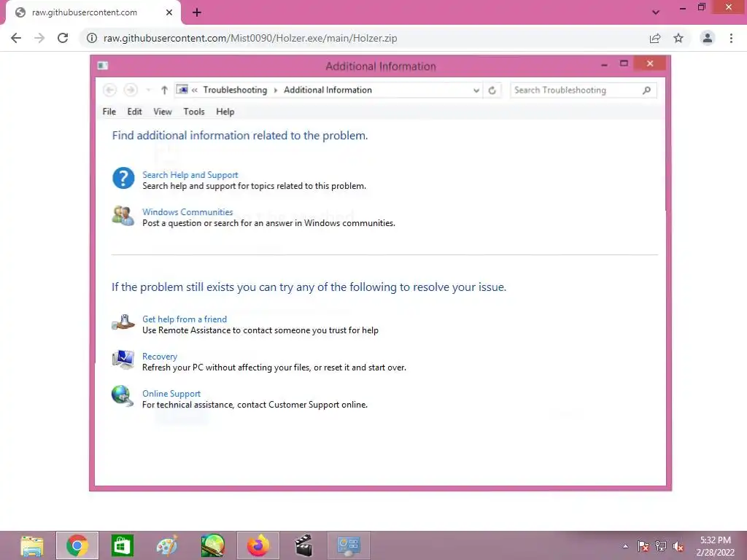Viewport: 747px width, 560px height.
Task: Open Windows Communities link
Action: pos(187,212)
